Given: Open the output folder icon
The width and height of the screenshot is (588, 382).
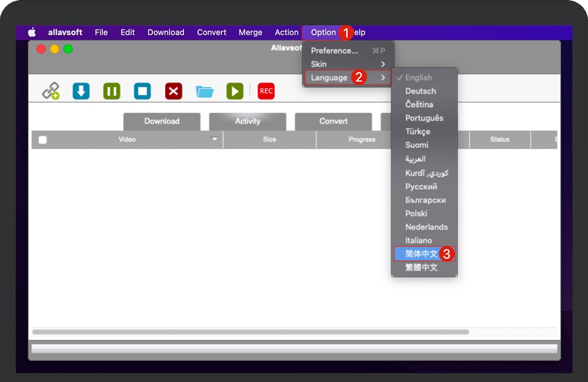Looking at the screenshot, I should click(204, 91).
